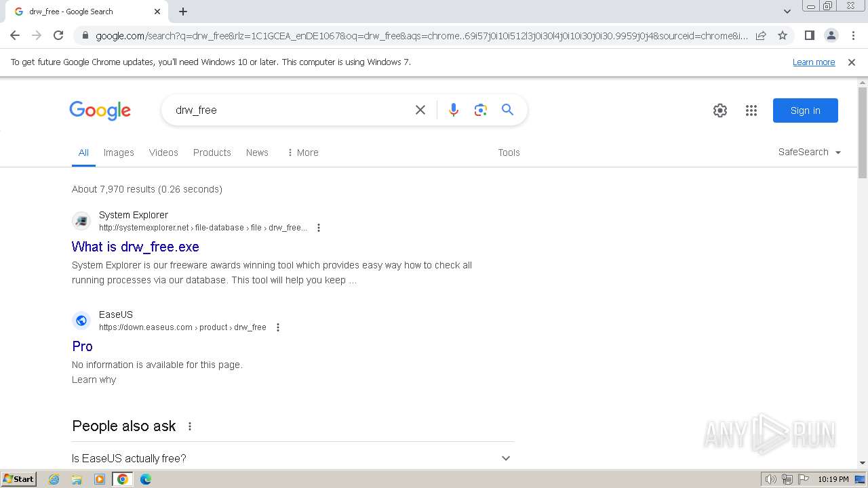Click the System Explorer site name

click(134, 215)
